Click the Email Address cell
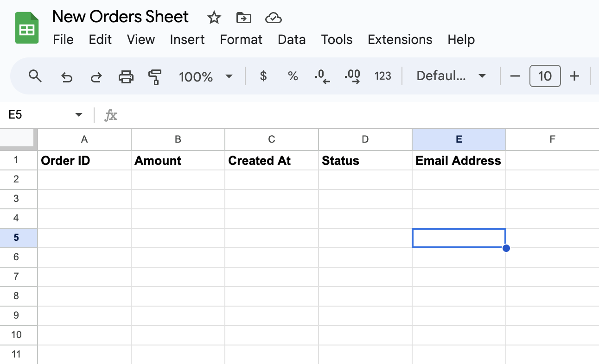The width and height of the screenshot is (599, 364). pos(459,161)
